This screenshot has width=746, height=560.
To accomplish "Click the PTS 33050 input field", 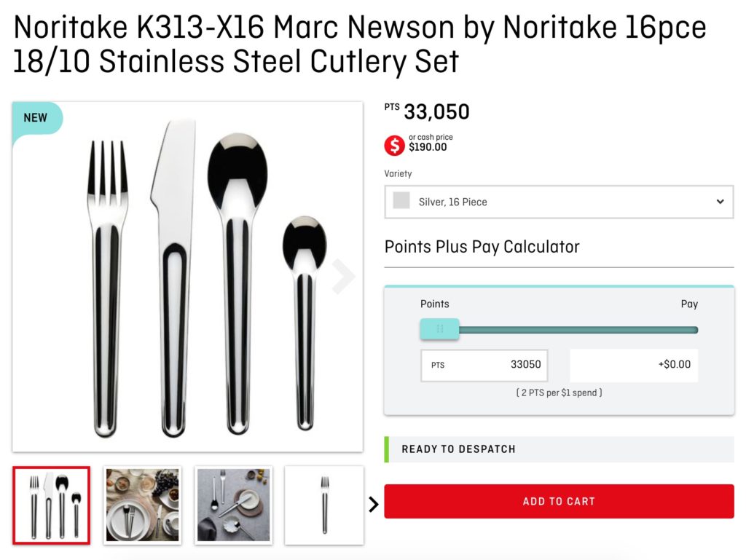I will coord(484,365).
